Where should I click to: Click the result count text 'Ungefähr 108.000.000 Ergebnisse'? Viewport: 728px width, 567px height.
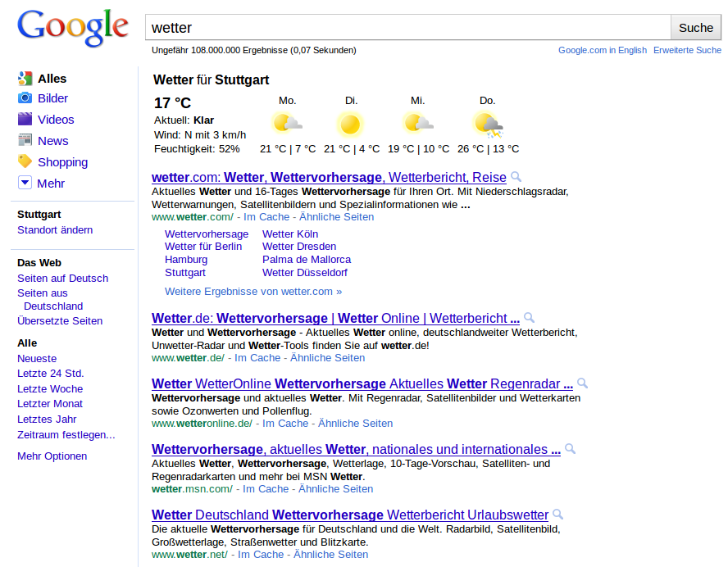click(x=220, y=50)
